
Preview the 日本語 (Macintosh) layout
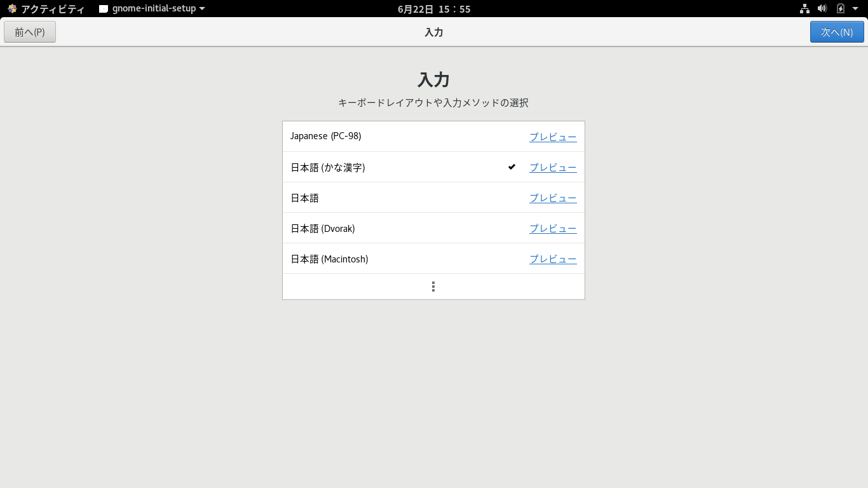553,259
